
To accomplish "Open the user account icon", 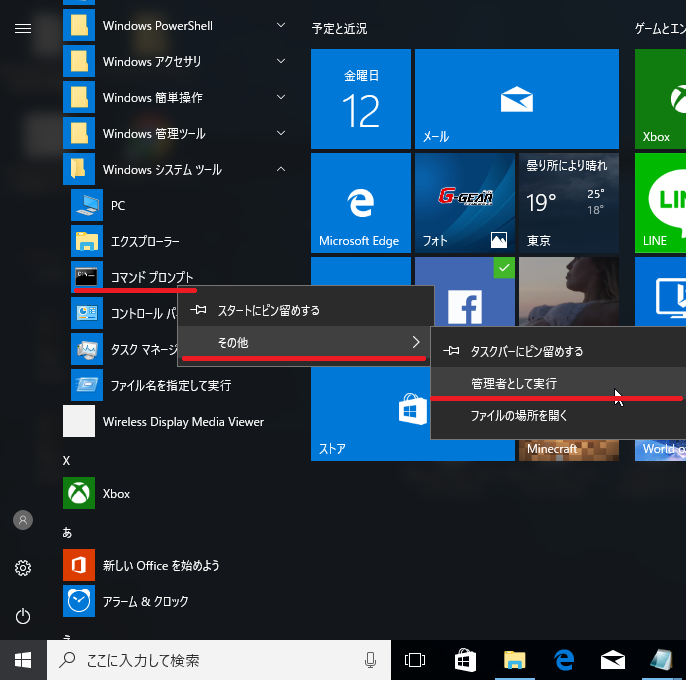I will (23, 520).
